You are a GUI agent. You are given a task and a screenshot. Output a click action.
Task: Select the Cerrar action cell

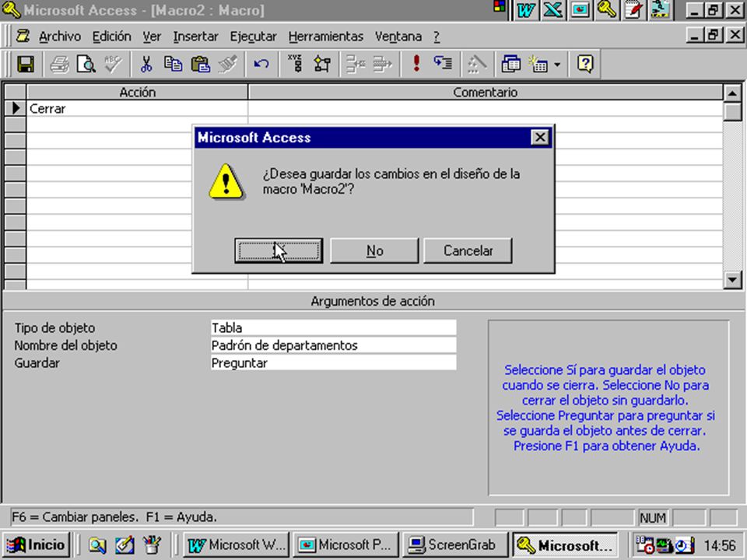point(137,109)
